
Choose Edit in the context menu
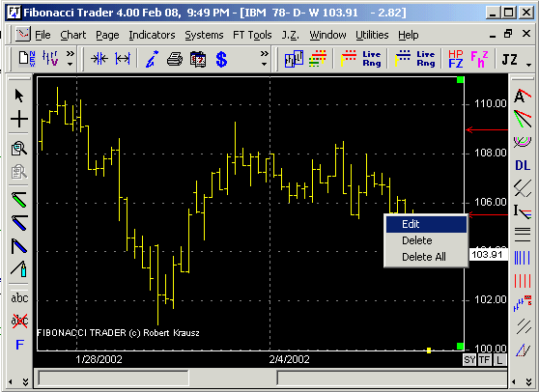(x=426, y=224)
